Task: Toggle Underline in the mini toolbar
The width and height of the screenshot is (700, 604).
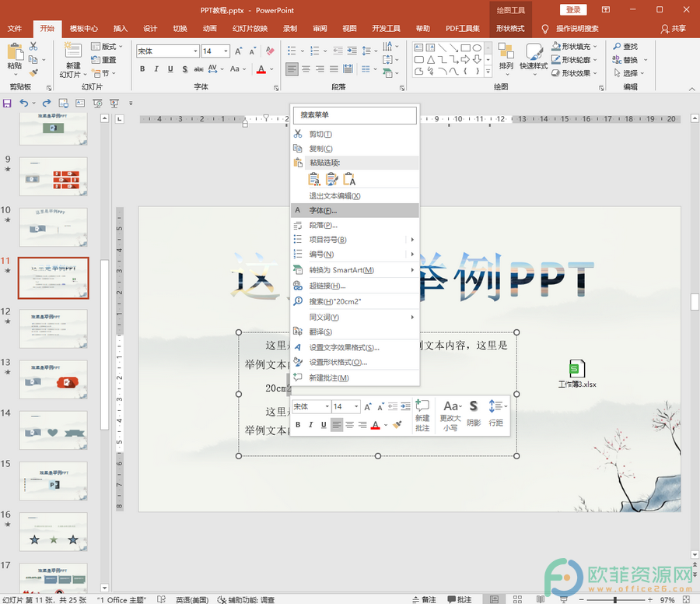Action: pyautogui.click(x=324, y=425)
